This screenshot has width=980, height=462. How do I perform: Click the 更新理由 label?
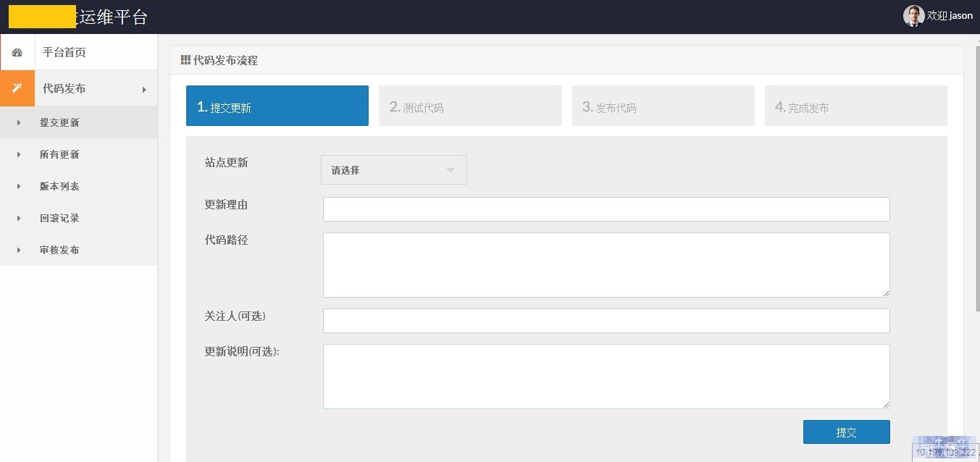(227, 205)
